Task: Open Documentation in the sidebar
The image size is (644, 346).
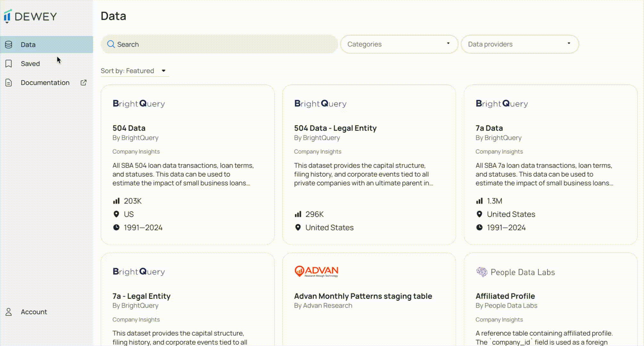Action: pyautogui.click(x=46, y=83)
